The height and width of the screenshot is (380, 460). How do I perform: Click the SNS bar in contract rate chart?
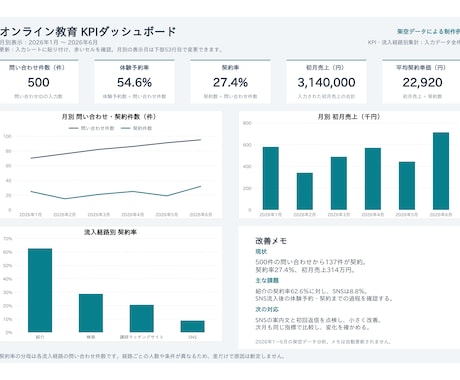point(193,326)
